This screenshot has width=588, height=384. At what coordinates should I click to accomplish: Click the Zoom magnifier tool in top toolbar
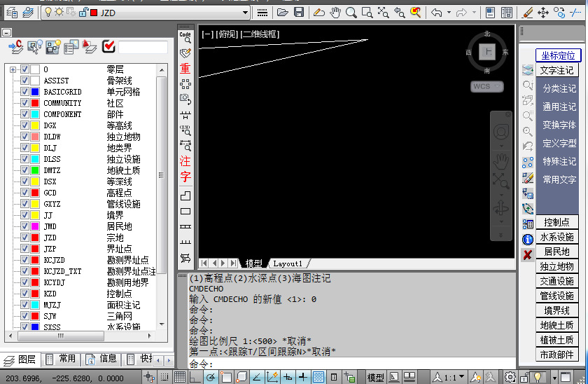tap(351, 13)
